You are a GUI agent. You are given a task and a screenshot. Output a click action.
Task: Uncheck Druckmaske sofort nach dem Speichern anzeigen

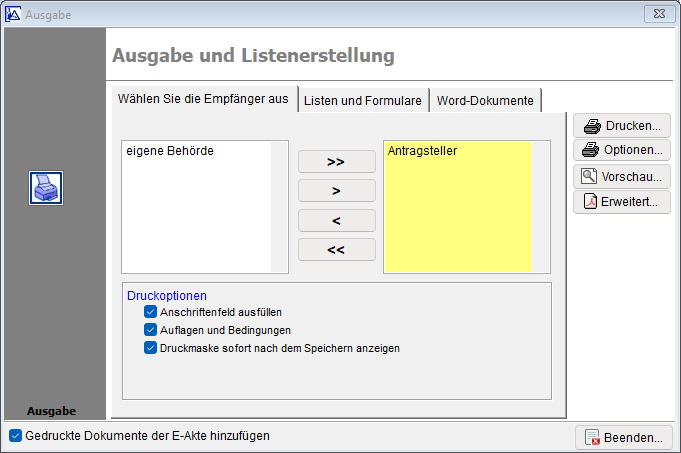coord(151,348)
